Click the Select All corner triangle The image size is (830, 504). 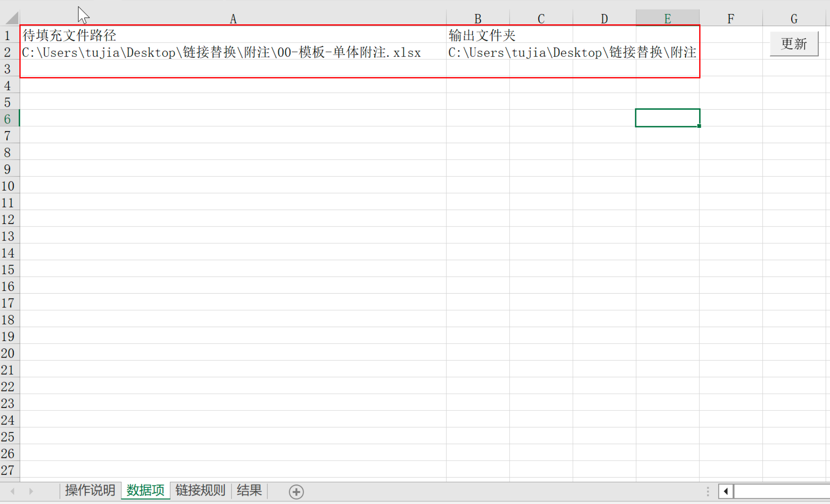tap(12, 18)
